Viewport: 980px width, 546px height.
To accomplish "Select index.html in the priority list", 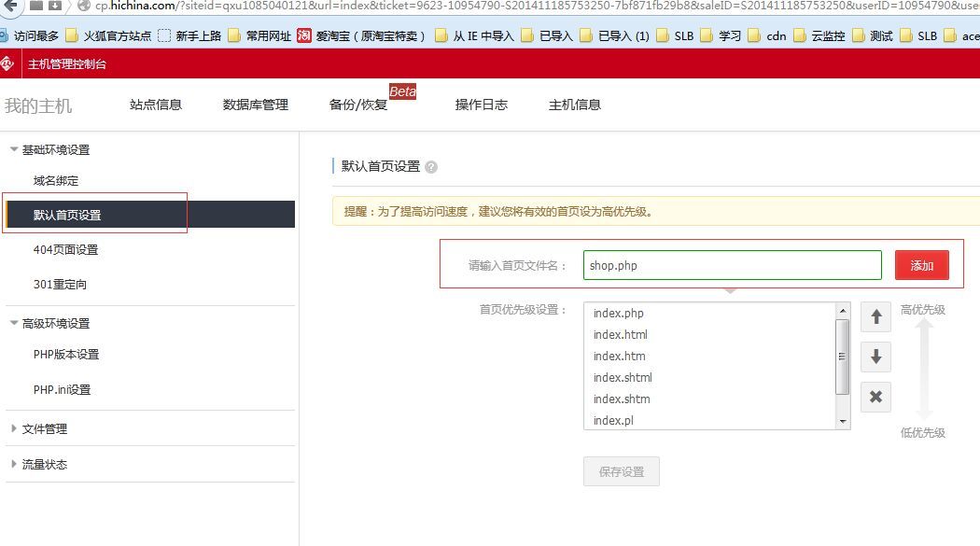I will tap(621, 334).
